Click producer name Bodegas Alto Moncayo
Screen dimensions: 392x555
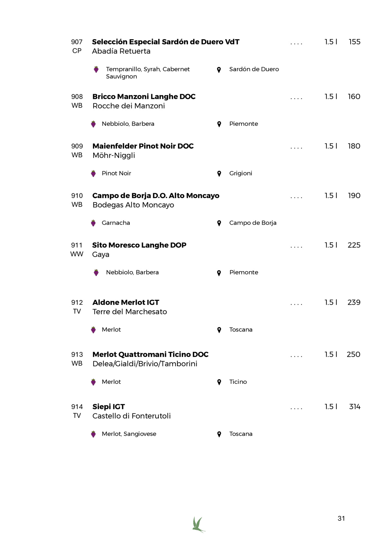tap(133, 205)
